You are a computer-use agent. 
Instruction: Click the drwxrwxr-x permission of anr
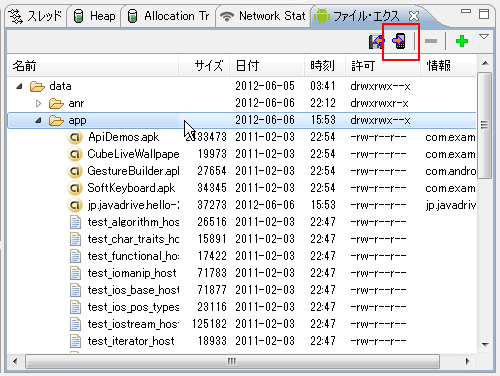pyautogui.click(x=379, y=103)
